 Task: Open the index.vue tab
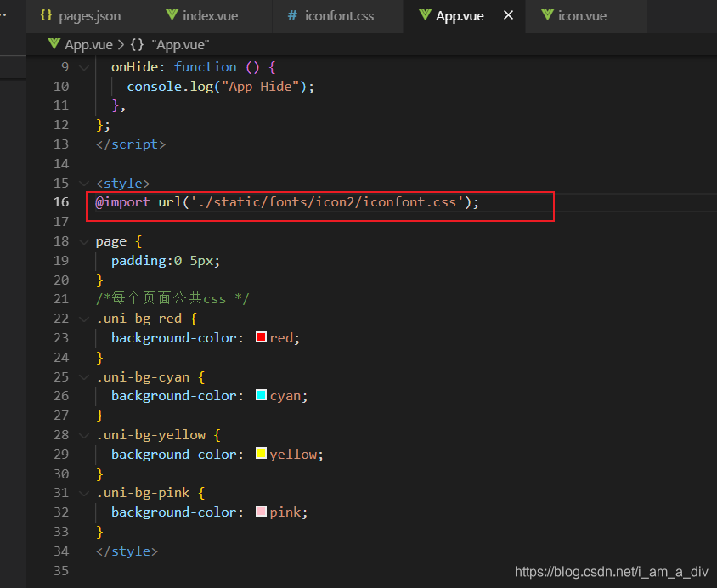[211, 16]
